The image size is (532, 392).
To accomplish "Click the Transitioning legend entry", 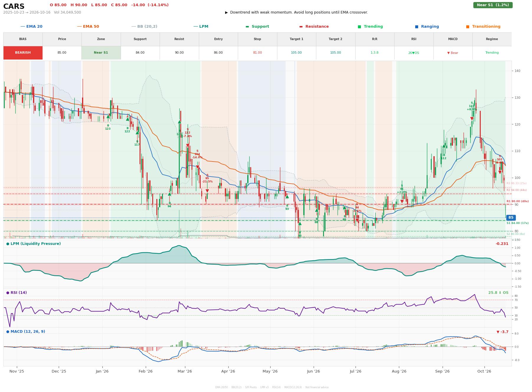I will (483, 27).
